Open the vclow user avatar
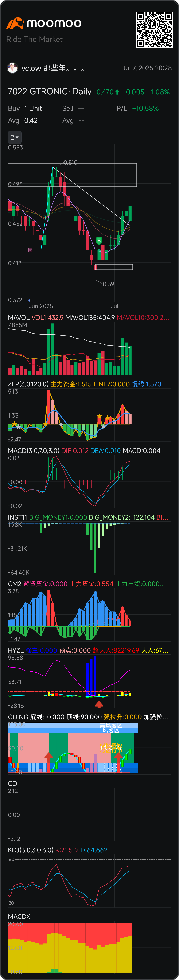179x980 pixels. point(13,68)
